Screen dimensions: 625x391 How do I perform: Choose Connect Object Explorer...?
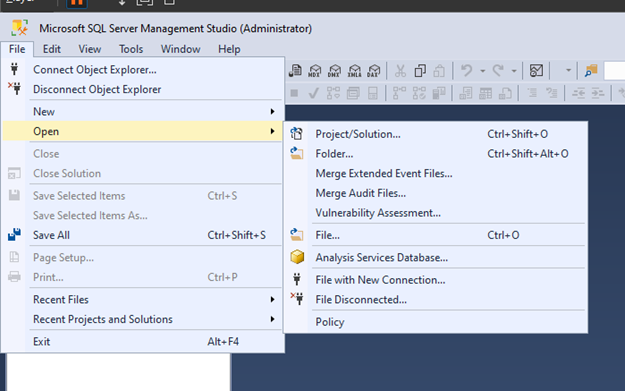[x=143, y=70]
